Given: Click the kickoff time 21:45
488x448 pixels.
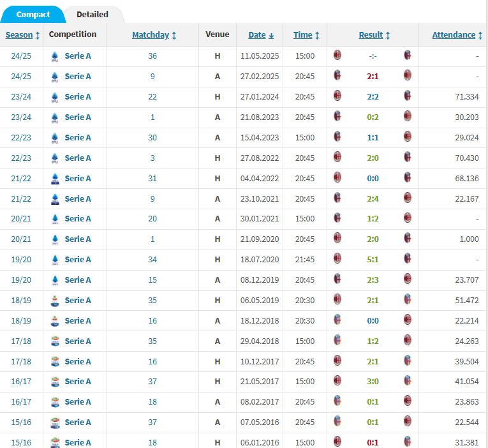Looking at the screenshot, I should point(305,260).
